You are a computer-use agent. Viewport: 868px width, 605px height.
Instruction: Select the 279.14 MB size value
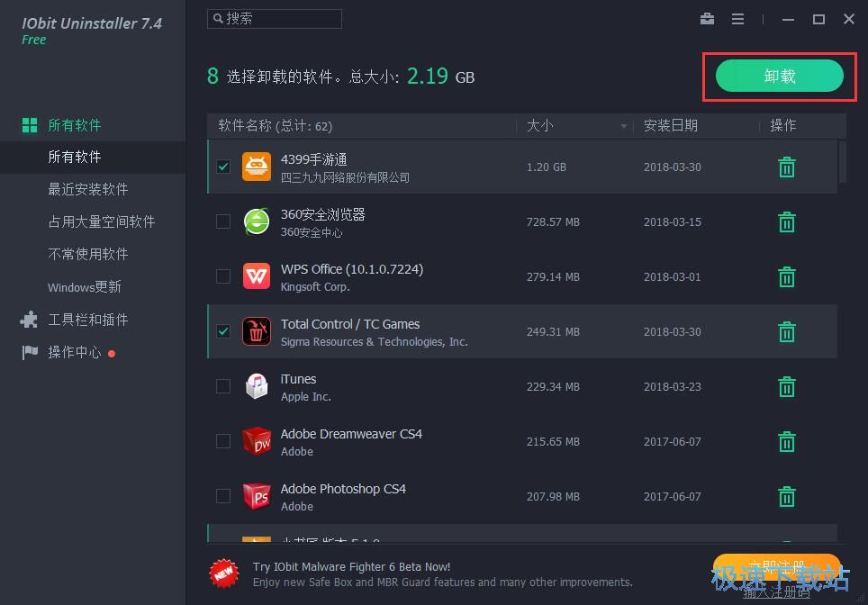[553, 276]
